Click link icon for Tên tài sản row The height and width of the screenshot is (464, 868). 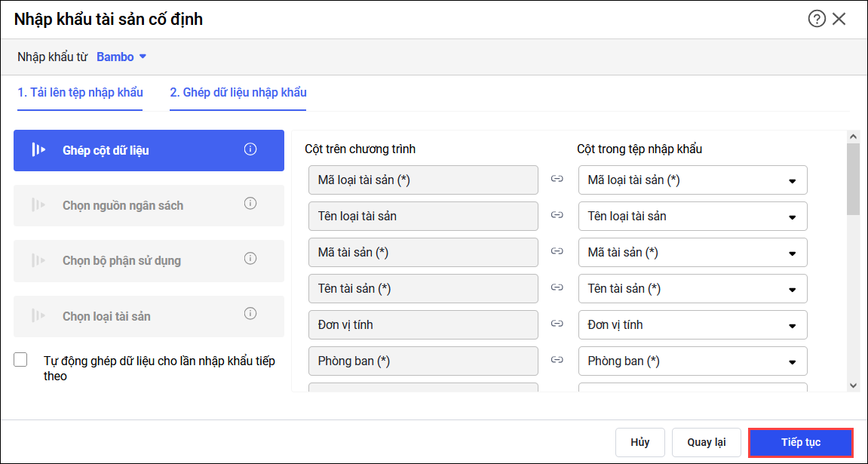(x=557, y=288)
